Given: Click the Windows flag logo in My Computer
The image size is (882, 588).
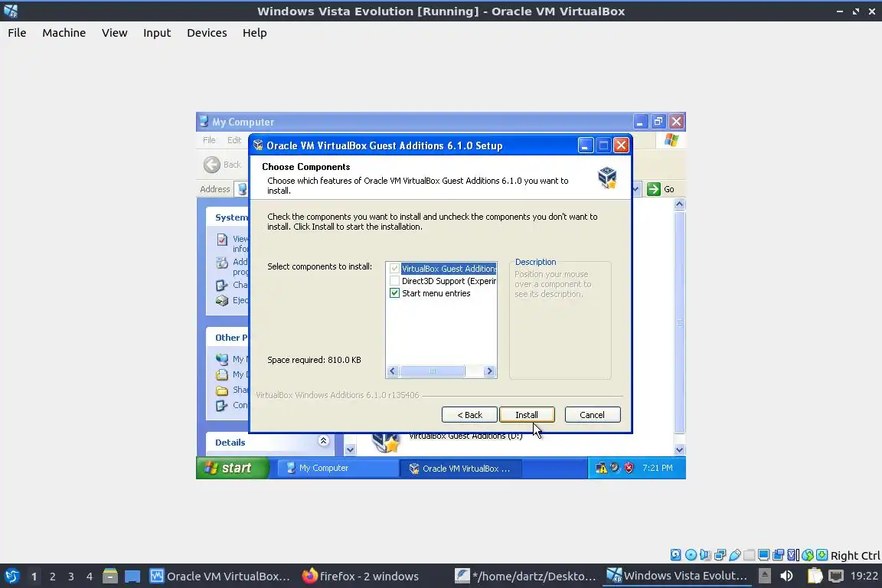Looking at the screenshot, I should [671, 139].
